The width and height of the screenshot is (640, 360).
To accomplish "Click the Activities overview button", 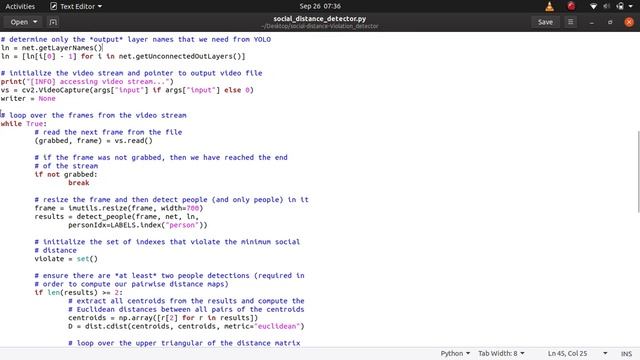I will (x=20, y=6).
